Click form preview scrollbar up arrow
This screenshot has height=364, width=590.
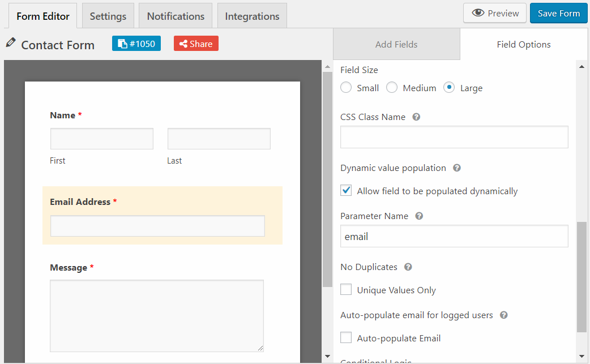[x=327, y=67]
